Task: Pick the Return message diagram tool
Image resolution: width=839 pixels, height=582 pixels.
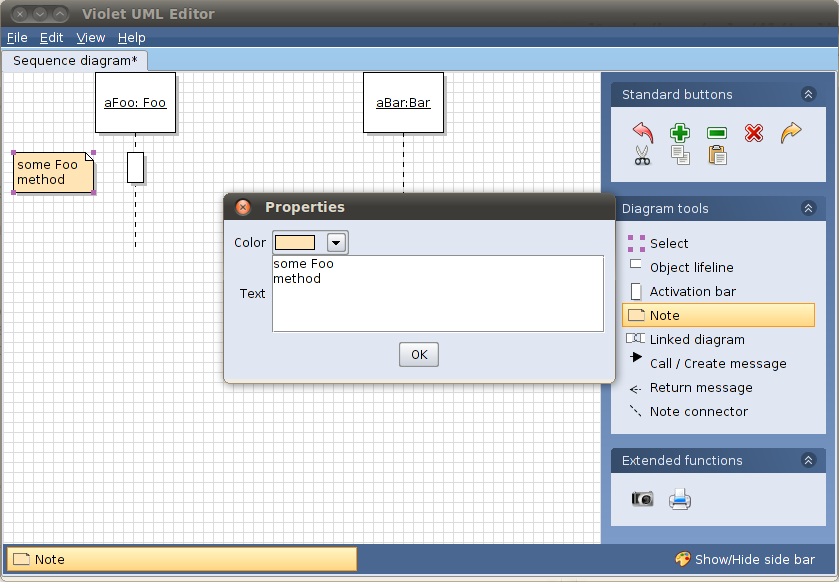Action: (x=700, y=388)
